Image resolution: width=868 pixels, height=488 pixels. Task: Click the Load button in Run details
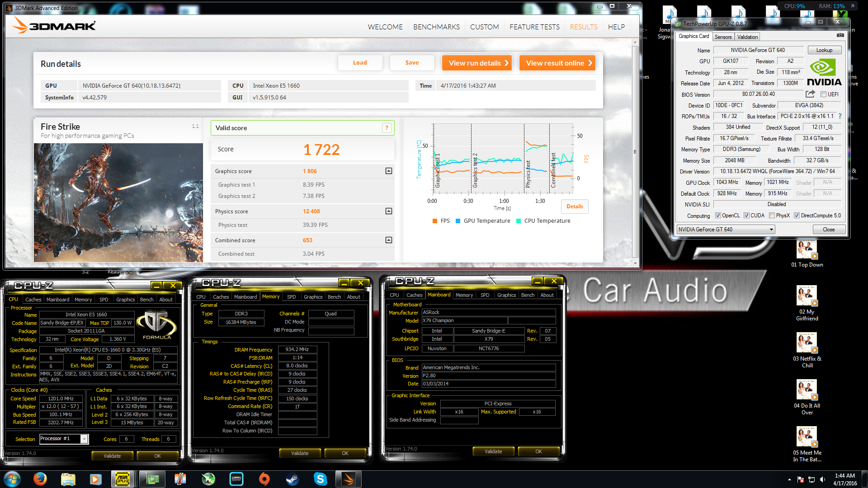360,63
